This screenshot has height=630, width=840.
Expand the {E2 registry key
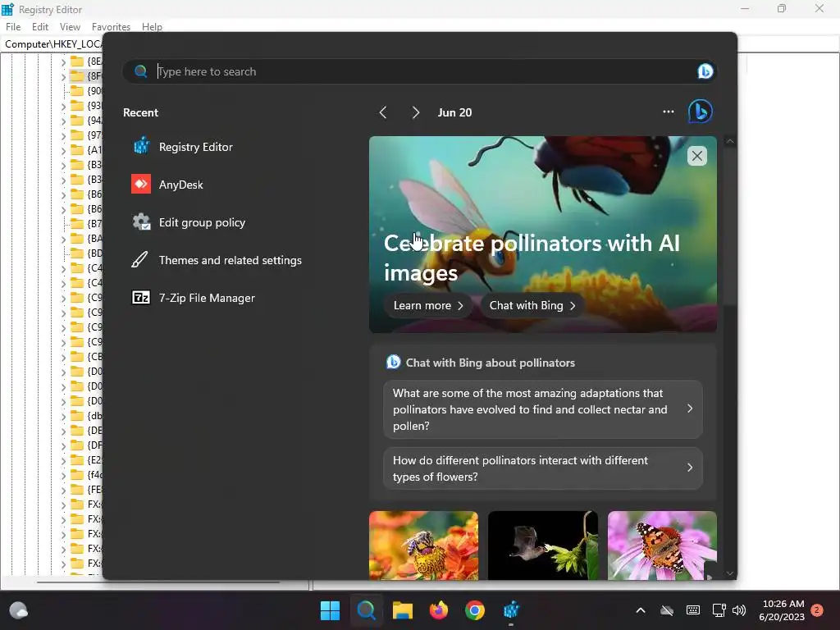pos(63,461)
